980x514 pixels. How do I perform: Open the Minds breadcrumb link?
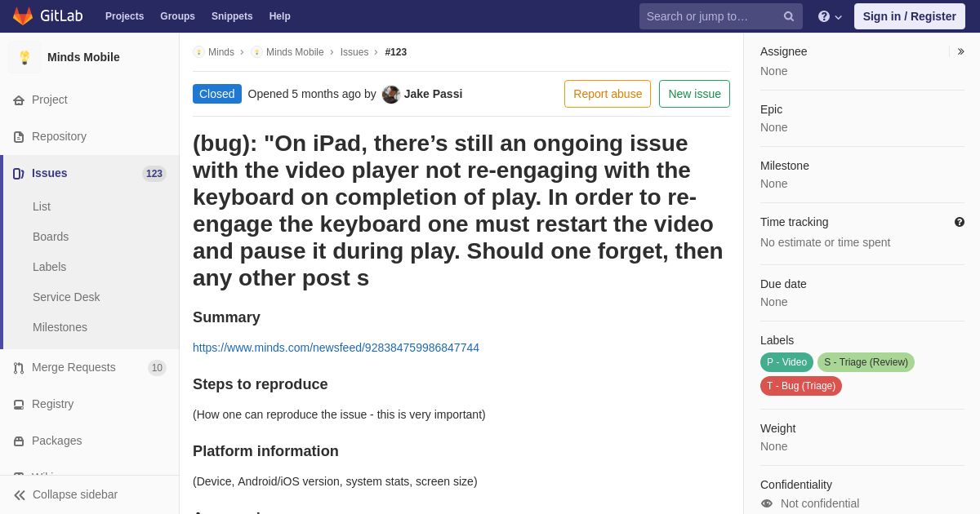[220, 52]
